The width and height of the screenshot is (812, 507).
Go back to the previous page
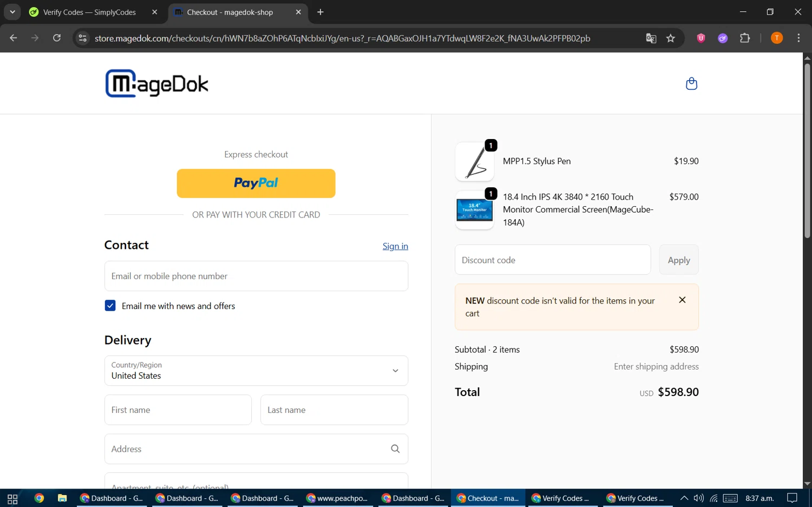(14, 38)
